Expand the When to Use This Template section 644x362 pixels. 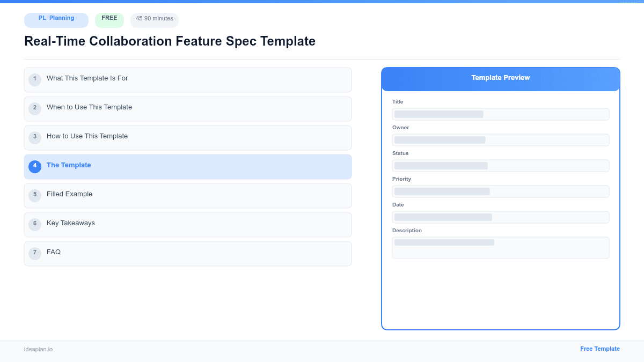(x=188, y=108)
